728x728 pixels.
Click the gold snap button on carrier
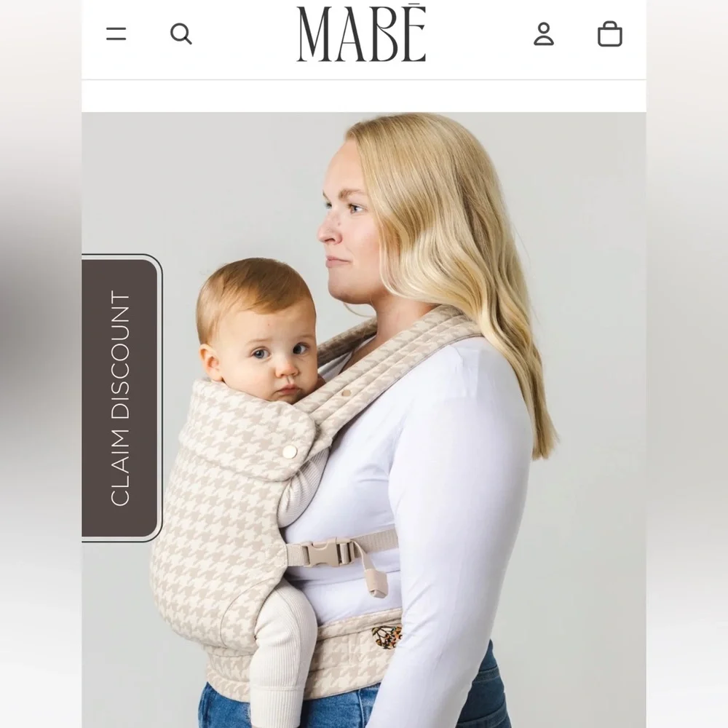[x=290, y=451]
